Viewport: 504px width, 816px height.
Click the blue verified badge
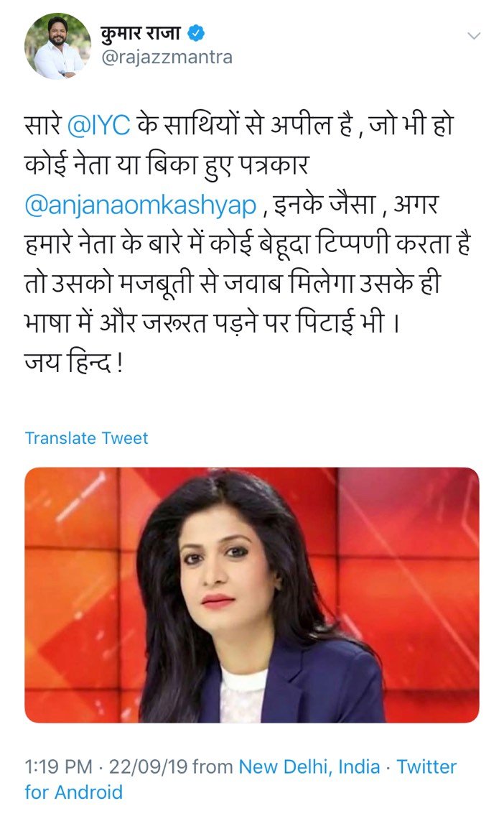[196, 33]
